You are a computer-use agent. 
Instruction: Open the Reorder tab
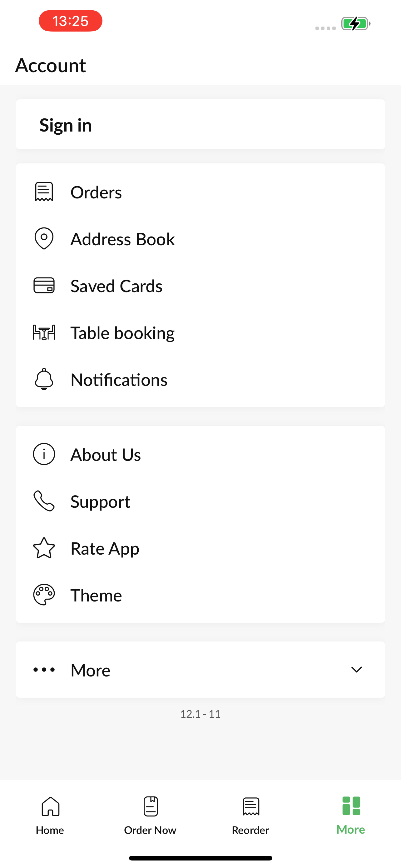point(250,816)
